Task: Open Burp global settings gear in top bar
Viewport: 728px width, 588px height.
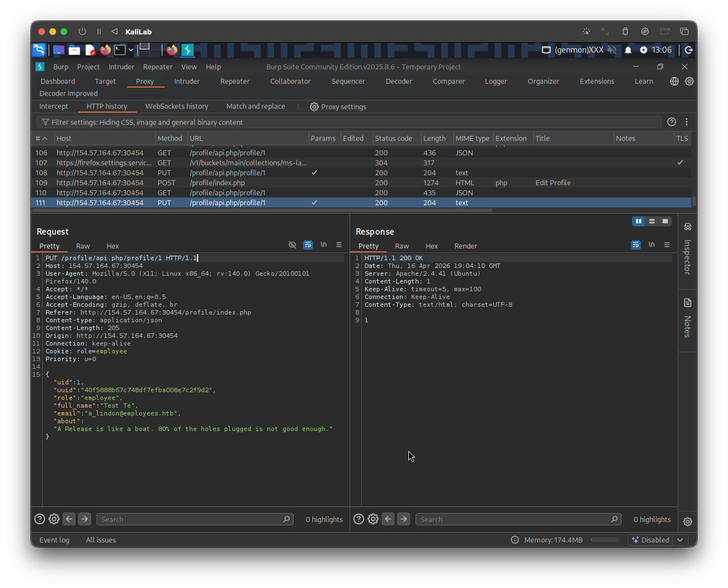Action: click(689, 81)
